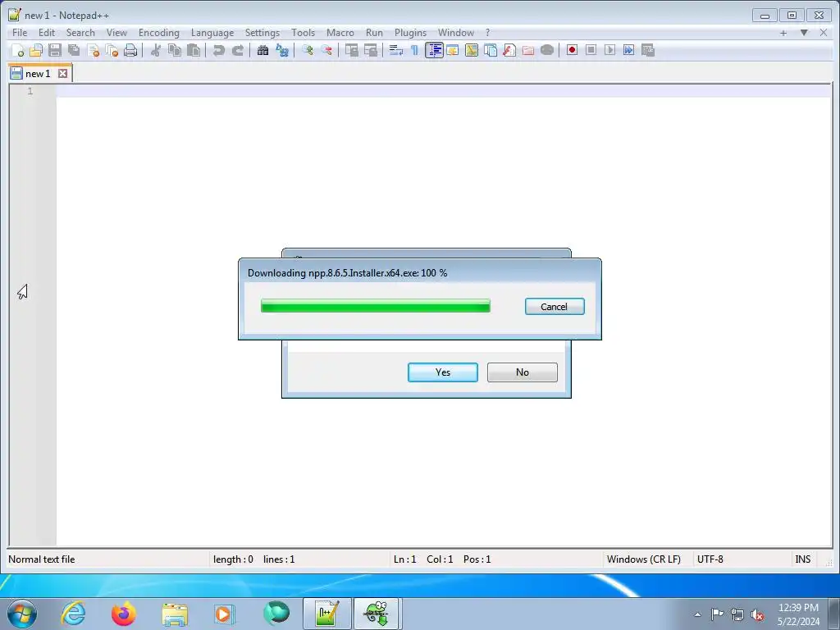Image resolution: width=840 pixels, height=630 pixels.
Task: Open the View menu
Action: (x=116, y=33)
